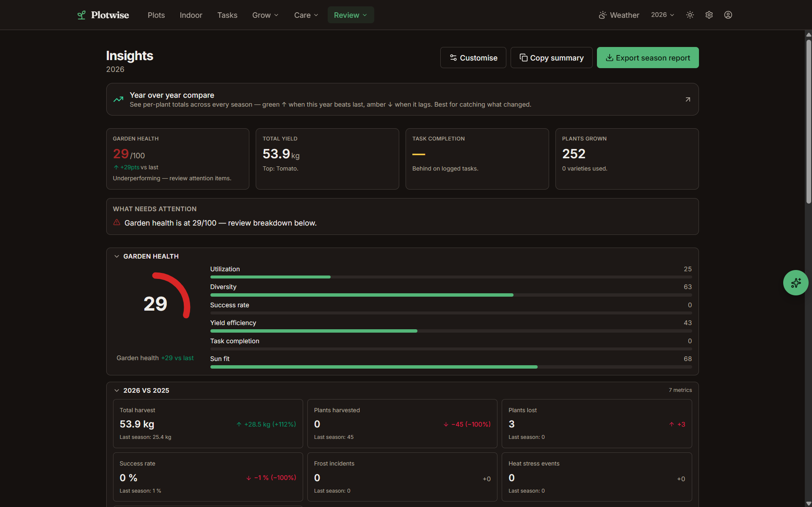812x507 pixels.
Task: Click the '7 metrics' label
Action: [680, 390]
